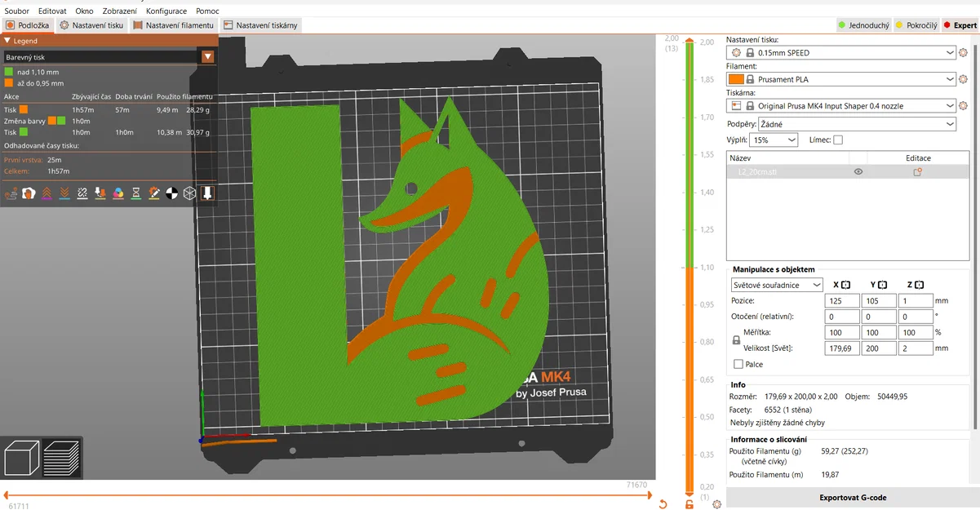Toggle tool marker down-arrow icon
Viewport: 980px width, 510px height.
[207, 193]
